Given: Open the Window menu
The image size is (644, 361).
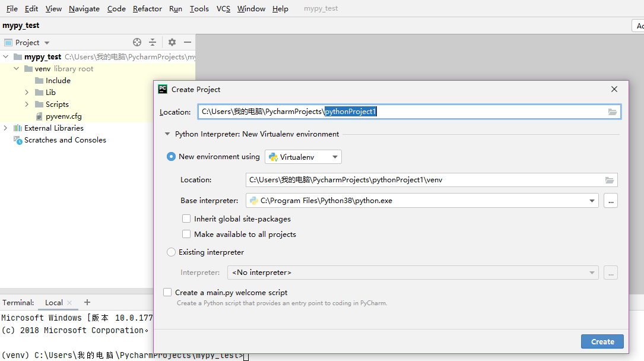Looking at the screenshot, I should [x=251, y=9].
